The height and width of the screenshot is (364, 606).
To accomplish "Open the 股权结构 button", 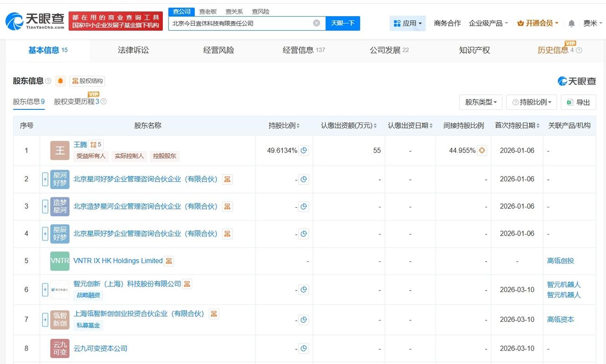I will pyautogui.click(x=87, y=81).
